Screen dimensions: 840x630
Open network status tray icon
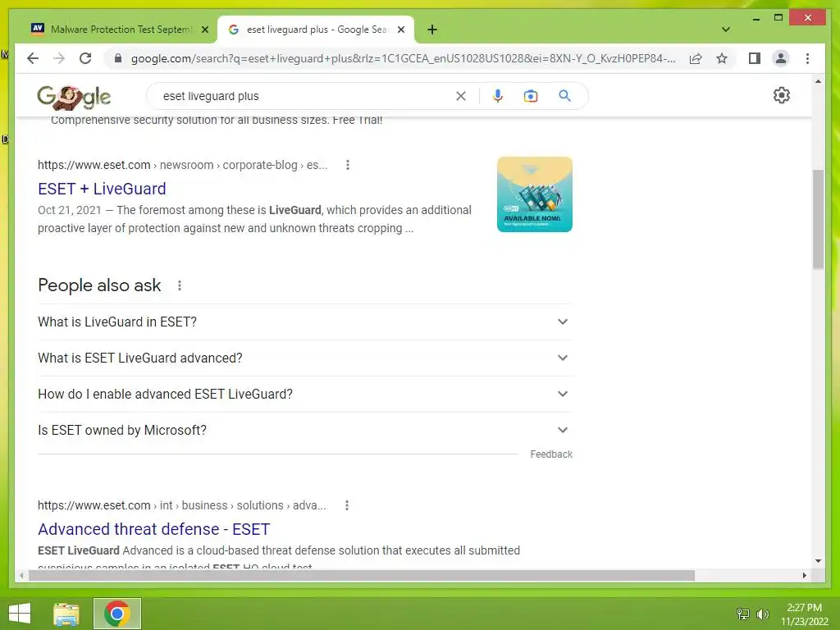point(743,614)
